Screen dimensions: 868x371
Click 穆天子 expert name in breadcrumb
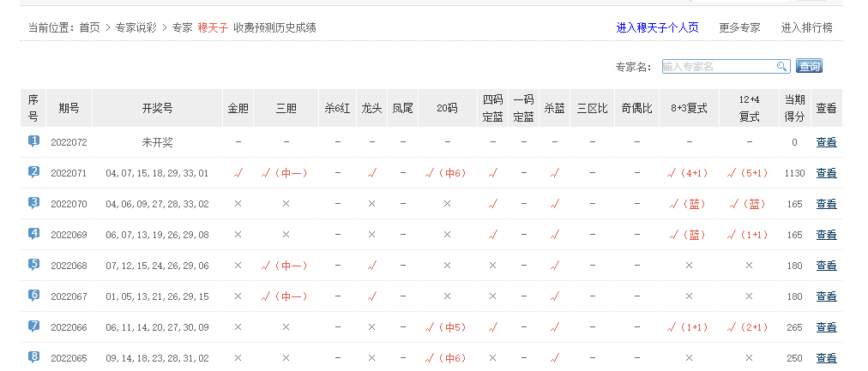pyautogui.click(x=213, y=27)
